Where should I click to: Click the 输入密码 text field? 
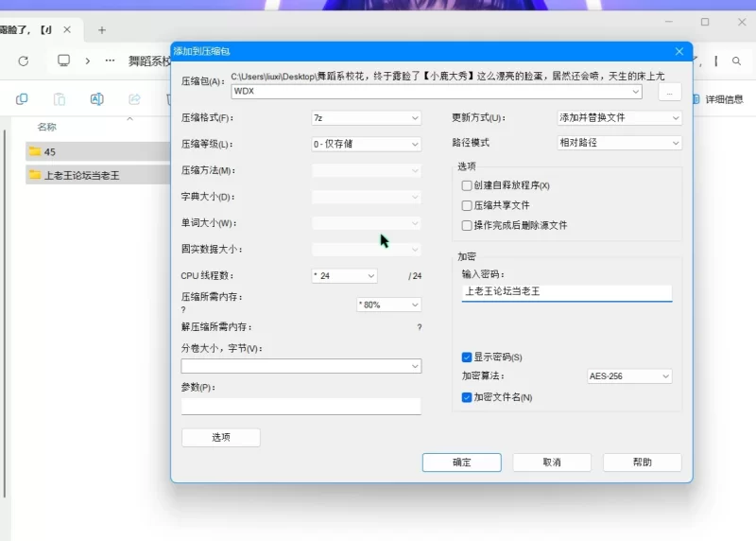[566, 292]
